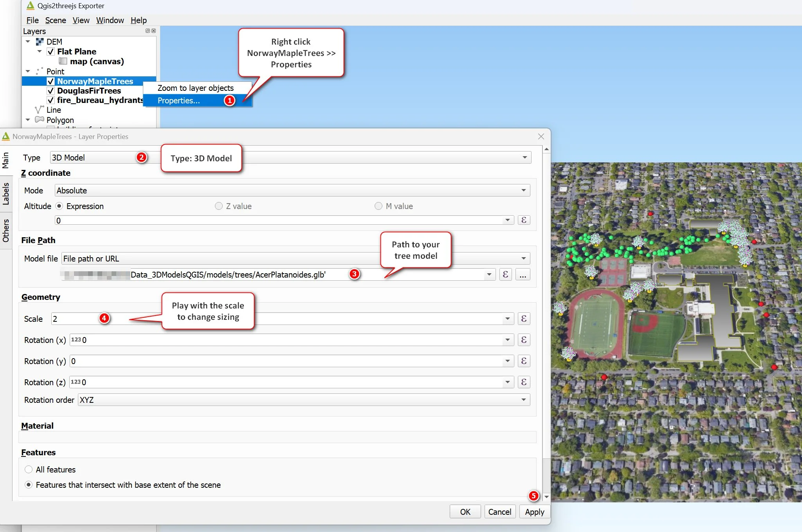The height and width of the screenshot is (532, 802).
Task: Click the dock icon on the Layers panel
Action: pyautogui.click(x=148, y=31)
